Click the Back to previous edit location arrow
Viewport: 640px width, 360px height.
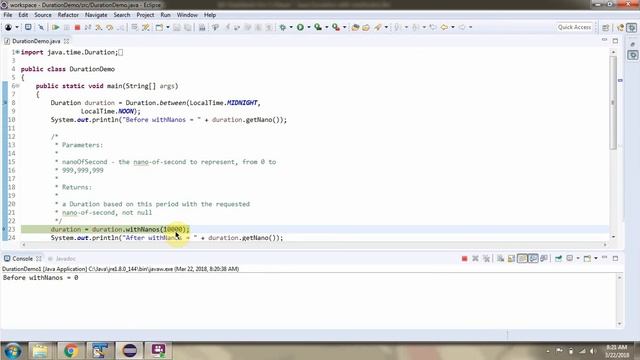(444, 27)
